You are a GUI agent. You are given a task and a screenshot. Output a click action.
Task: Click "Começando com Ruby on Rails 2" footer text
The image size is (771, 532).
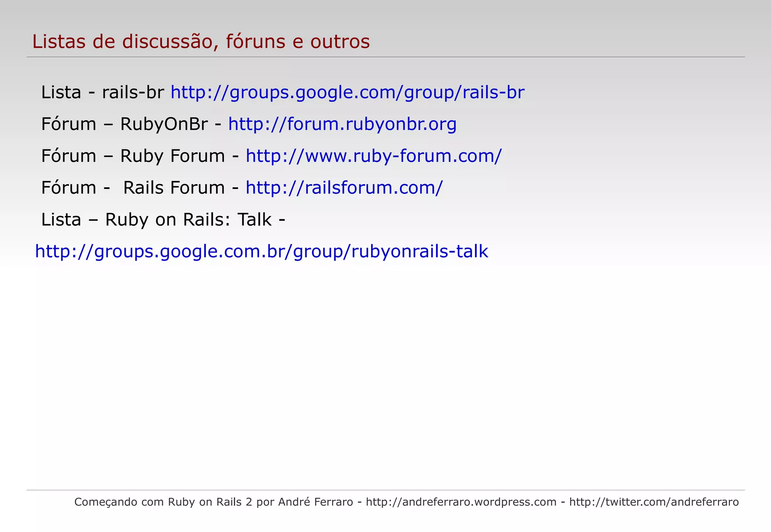[163, 502]
